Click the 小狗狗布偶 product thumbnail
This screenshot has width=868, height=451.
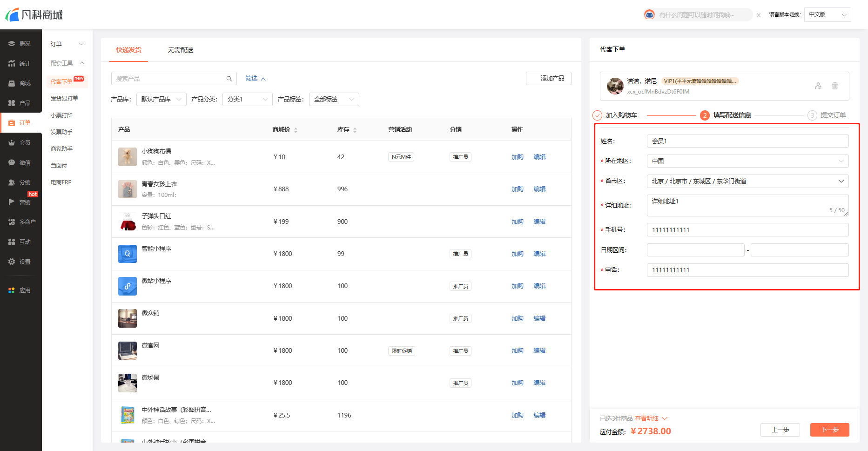tap(128, 157)
